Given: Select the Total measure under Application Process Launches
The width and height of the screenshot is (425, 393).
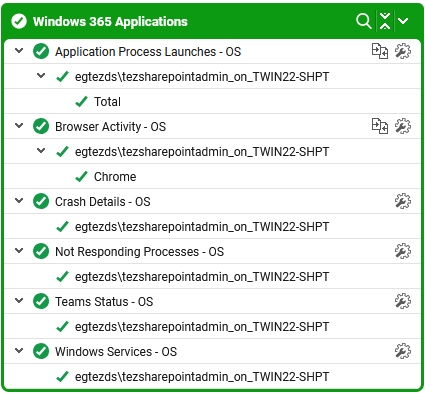Looking at the screenshot, I should coord(107,102).
